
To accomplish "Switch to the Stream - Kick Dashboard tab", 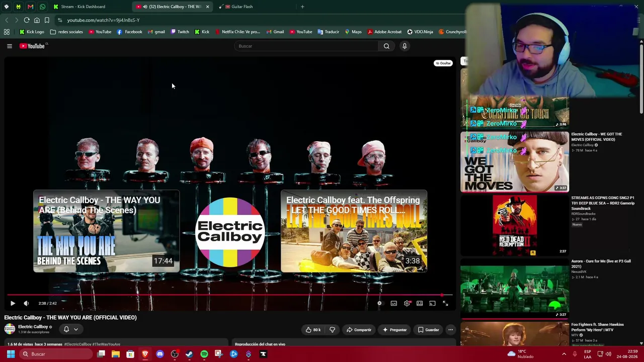I will [83, 7].
